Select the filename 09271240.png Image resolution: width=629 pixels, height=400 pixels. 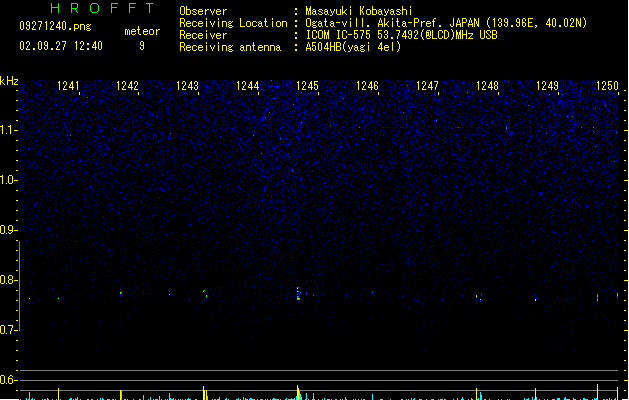55,26
